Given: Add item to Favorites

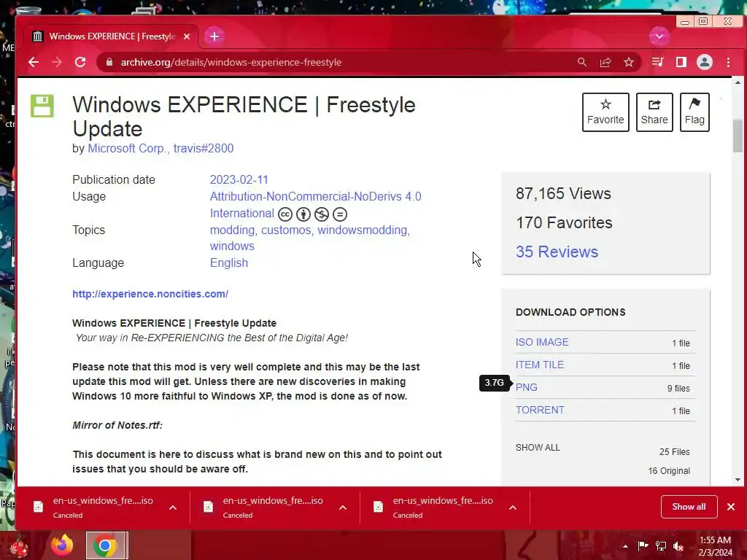Looking at the screenshot, I should [605, 112].
